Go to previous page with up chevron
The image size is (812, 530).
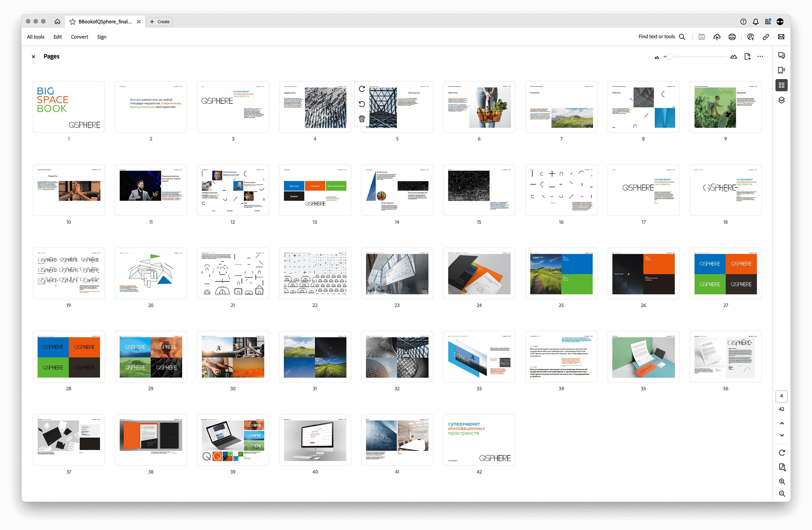[x=782, y=423]
